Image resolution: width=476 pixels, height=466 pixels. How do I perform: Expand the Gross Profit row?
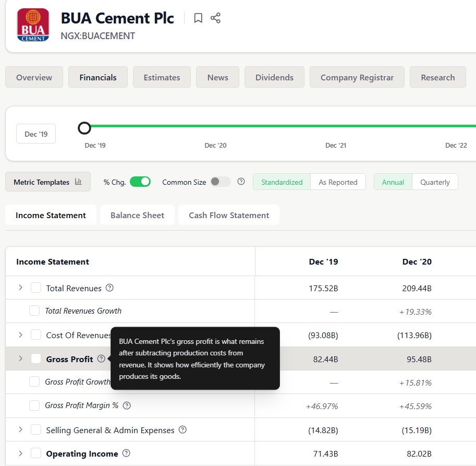tap(20, 359)
